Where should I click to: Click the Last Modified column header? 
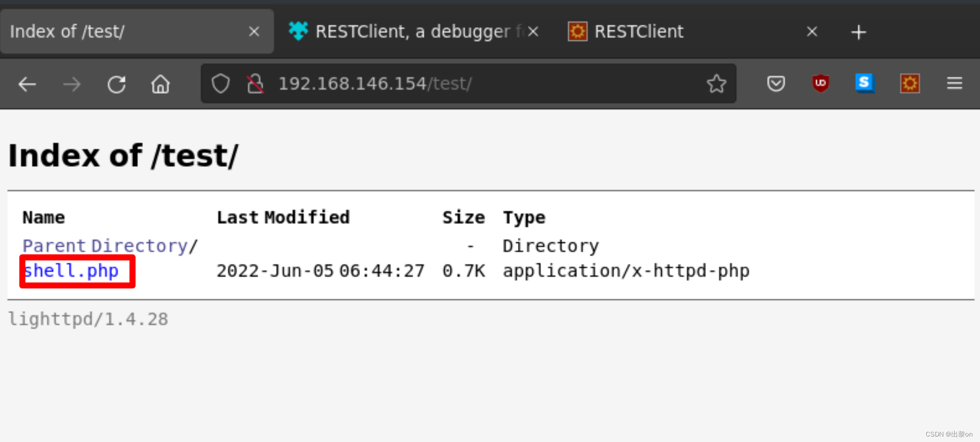tap(283, 218)
